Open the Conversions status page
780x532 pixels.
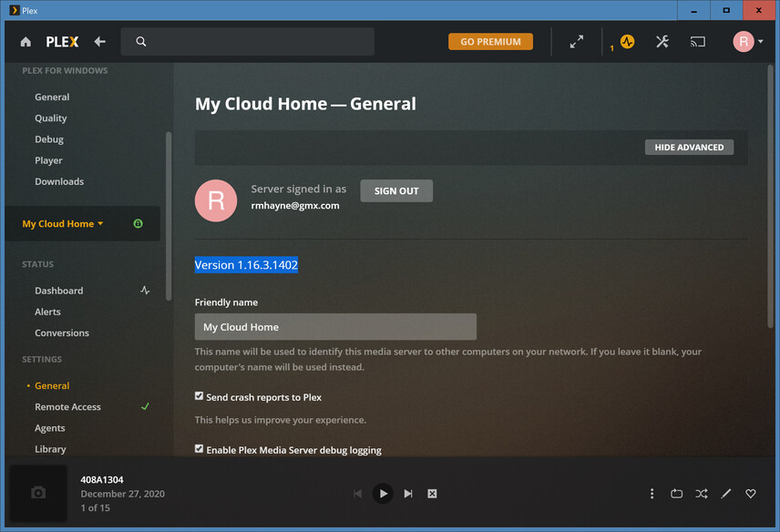(x=62, y=332)
